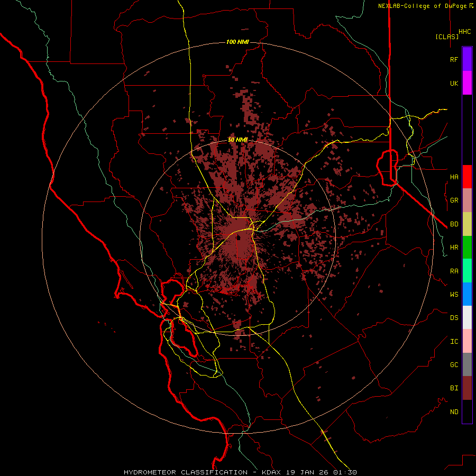Click the WS blue legend swatch
The width and height of the screenshot is (476, 476).
click(x=467, y=294)
